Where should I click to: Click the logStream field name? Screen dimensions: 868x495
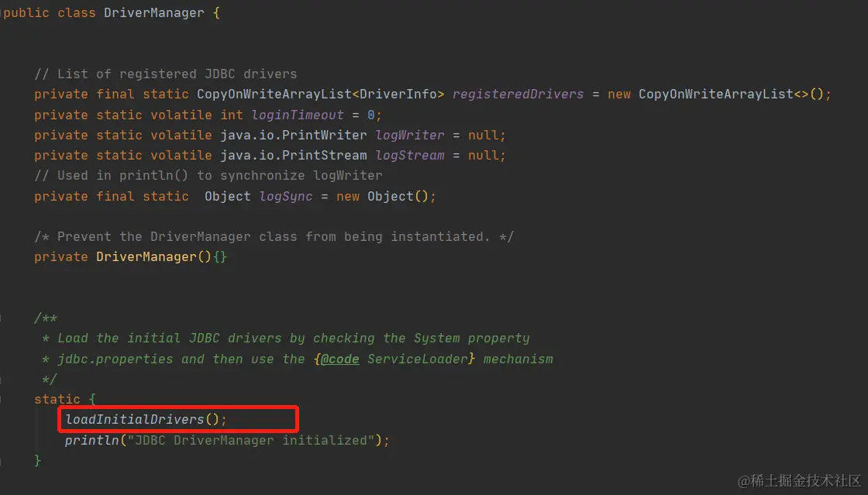[410, 156]
